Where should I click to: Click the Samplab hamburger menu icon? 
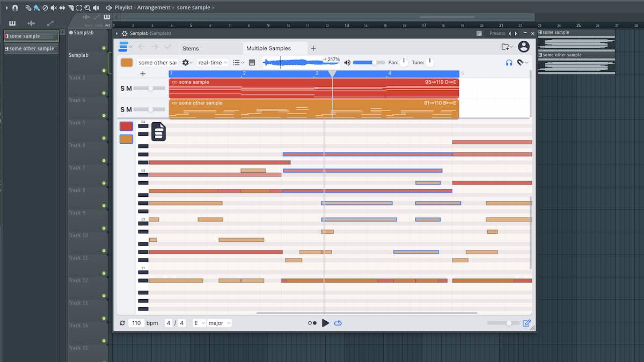click(125, 47)
